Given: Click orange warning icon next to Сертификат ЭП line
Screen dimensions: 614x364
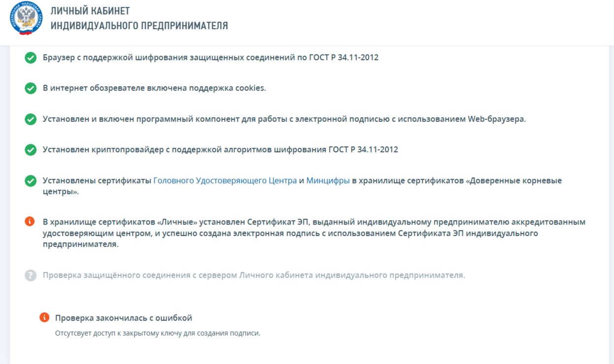Looking at the screenshot, I should pos(31,222).
